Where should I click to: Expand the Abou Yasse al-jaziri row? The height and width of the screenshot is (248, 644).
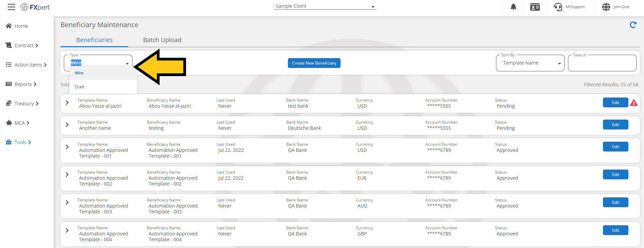tap(67, 103)
